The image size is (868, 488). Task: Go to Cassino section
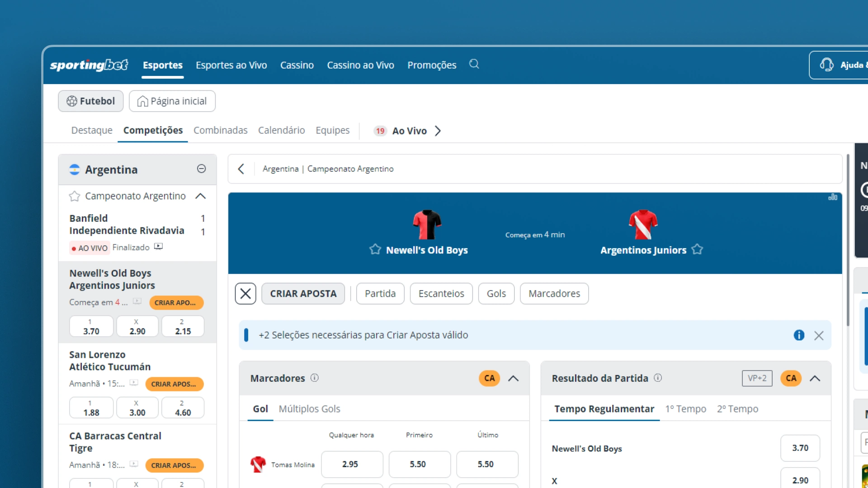[x=297, y=65]
